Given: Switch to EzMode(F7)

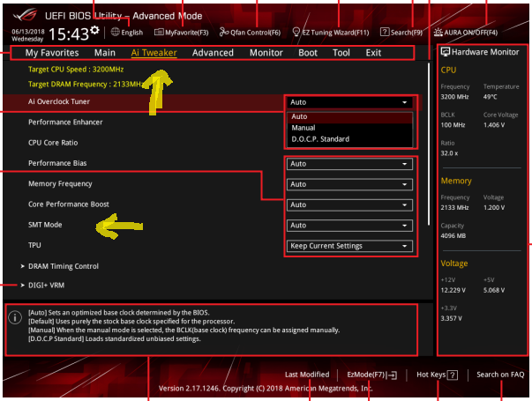Looking at the screenshot, I should tap(371, 375).
